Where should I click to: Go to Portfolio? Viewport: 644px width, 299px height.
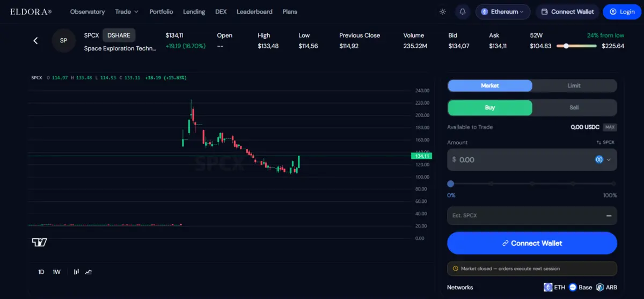[x=161, y=12]
